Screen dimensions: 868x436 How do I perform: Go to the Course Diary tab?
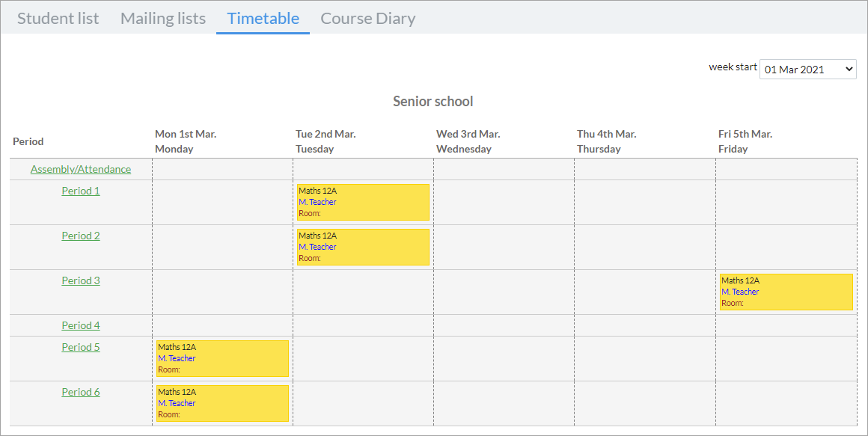[x=368, y=18]
